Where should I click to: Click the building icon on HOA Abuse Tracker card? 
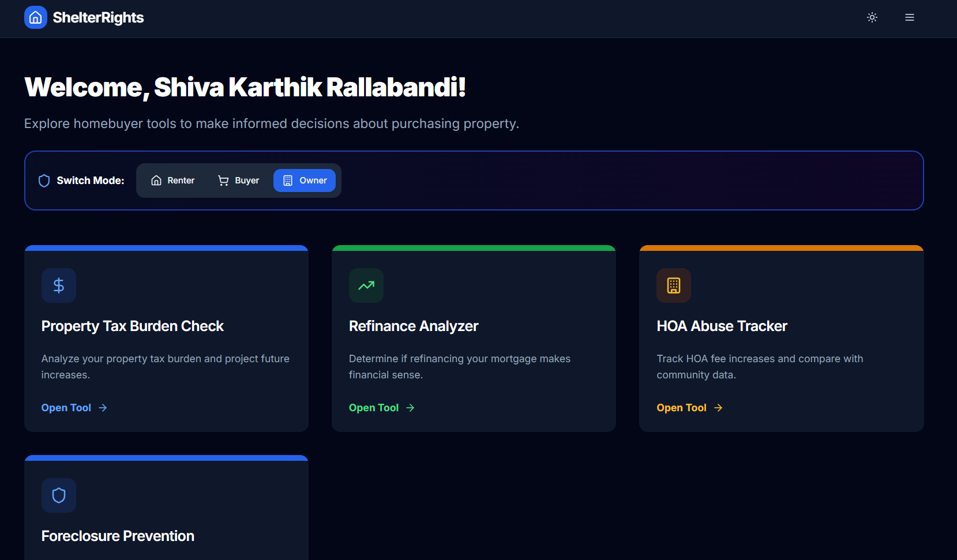click(x=674, y=285)
